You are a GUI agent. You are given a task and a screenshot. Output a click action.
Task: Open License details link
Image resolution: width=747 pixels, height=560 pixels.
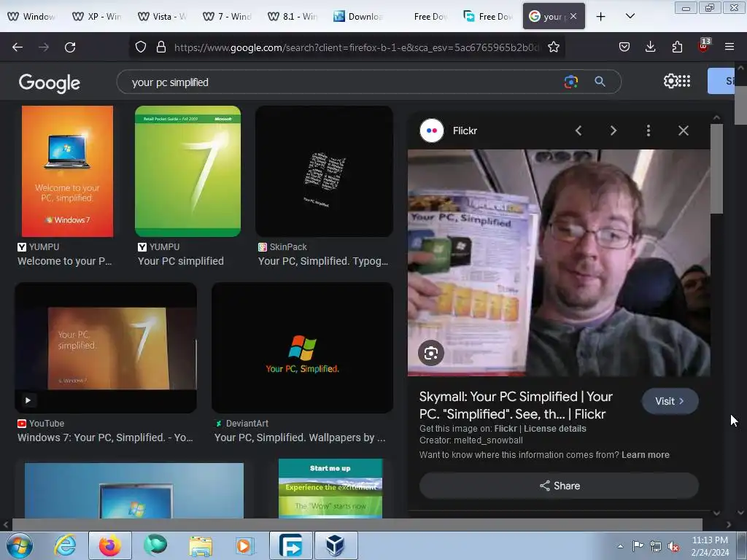coord(555,428)
